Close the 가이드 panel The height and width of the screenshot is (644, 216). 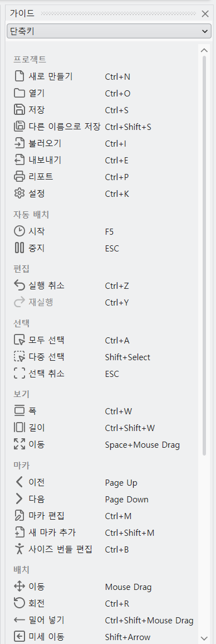point(205,13)
